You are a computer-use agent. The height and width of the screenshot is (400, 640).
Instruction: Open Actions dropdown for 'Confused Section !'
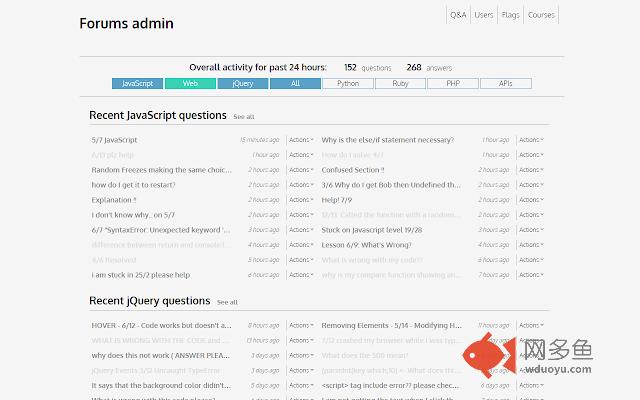click(531, 170)
